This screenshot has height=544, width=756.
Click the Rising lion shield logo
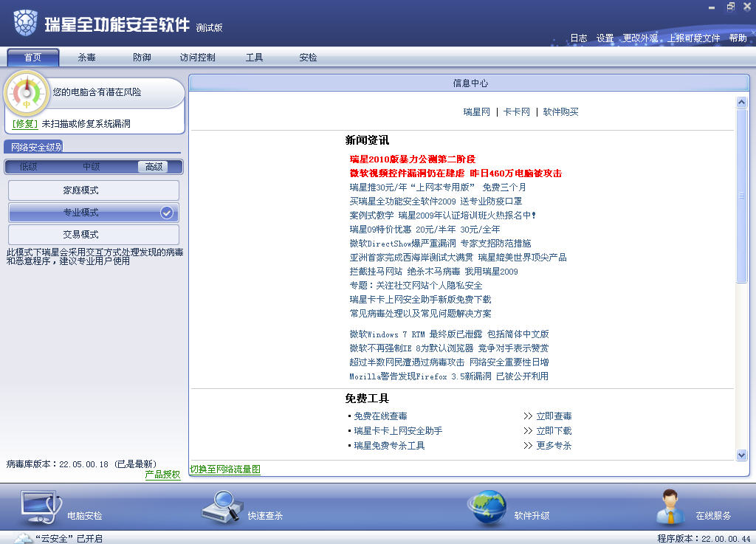pos(26,23)
